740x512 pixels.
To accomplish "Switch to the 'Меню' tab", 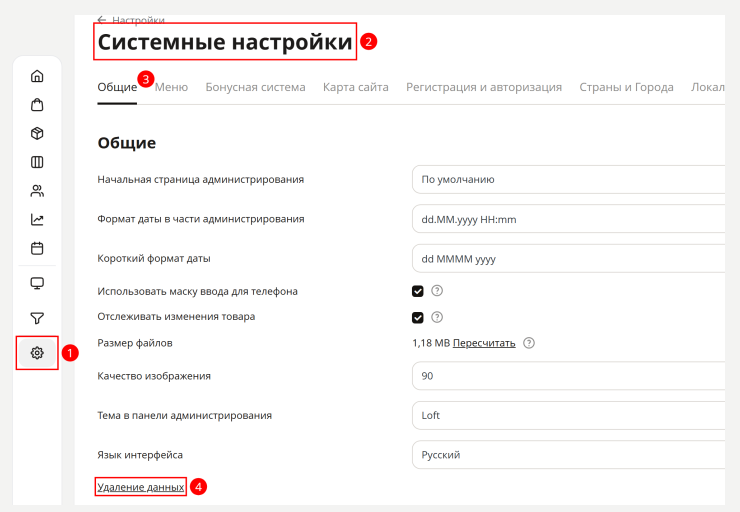I will [x=171, y=87].
